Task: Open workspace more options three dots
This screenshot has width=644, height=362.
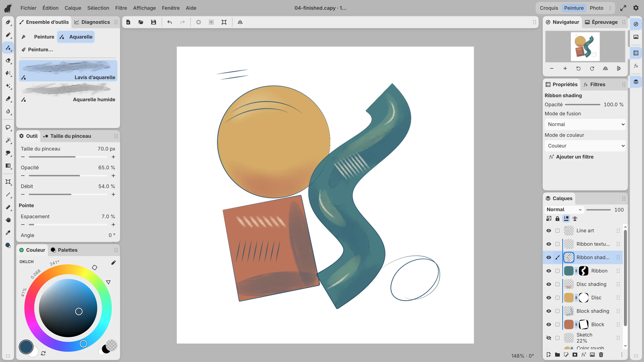Action: tap(610, 8)
